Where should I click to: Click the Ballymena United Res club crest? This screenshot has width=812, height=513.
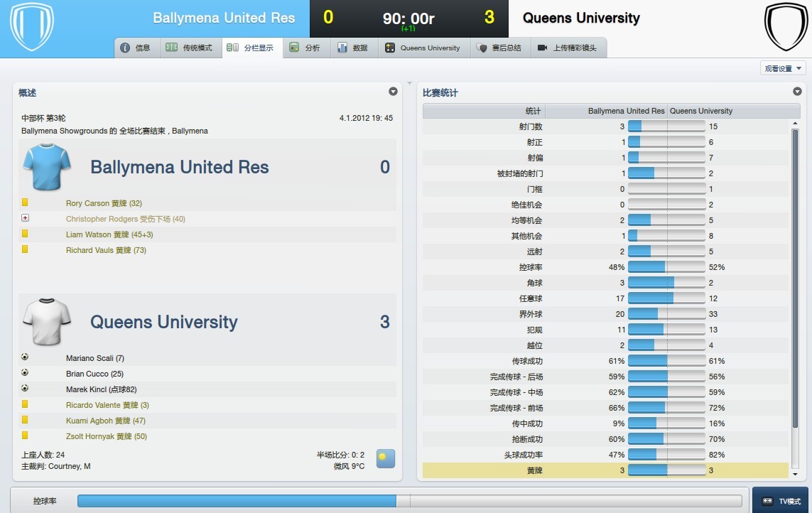click(x=31, y=26)
